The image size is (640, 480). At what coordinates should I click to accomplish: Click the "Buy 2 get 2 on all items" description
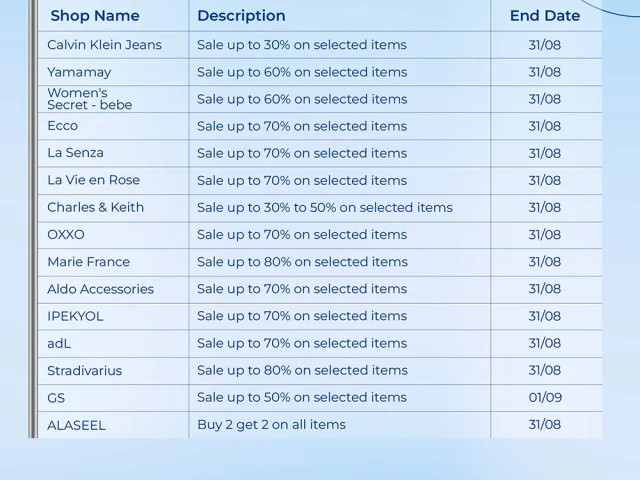tap(271, 424)
